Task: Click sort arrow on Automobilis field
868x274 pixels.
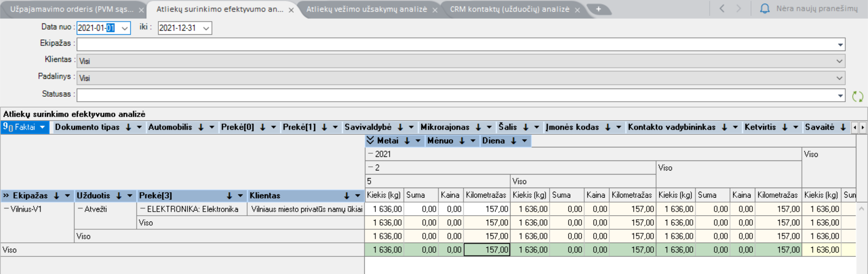Action: pos(201,128)
